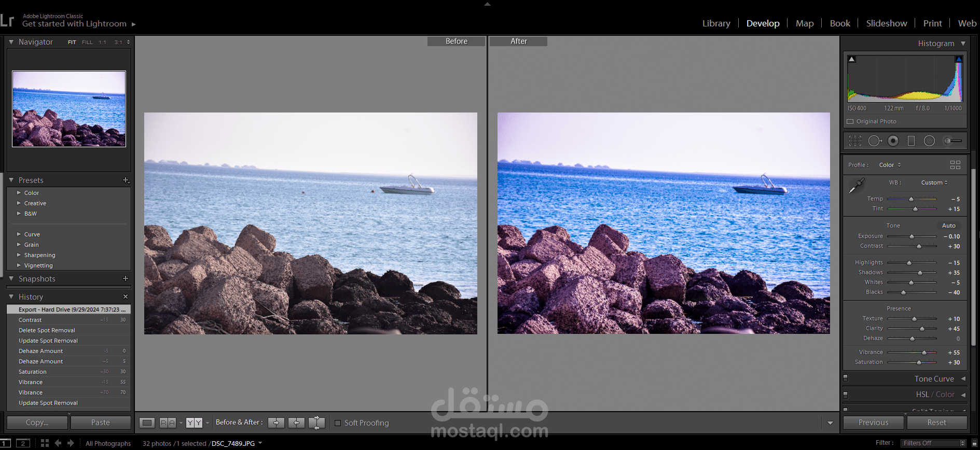
Task: Click the Auto tone button
Action: [x=949, y=226]
